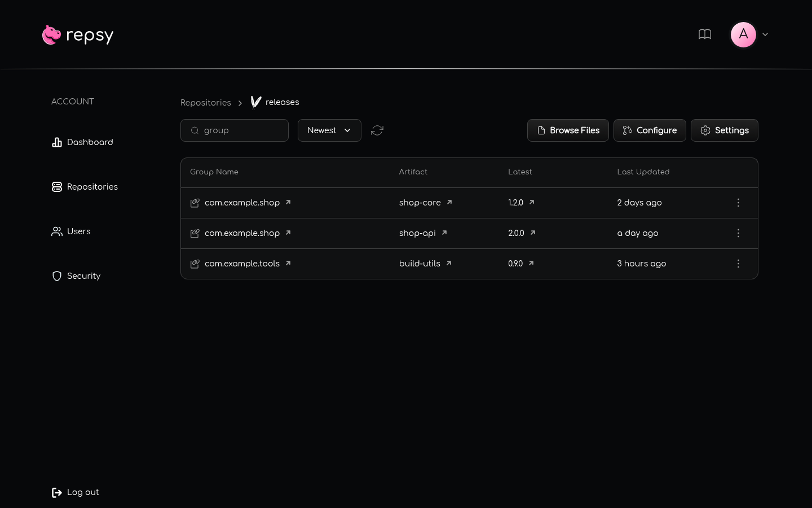This screenshot has width=812, height=508.
Task: Open com.example.shop group in shop-core row
Action: 248,203
